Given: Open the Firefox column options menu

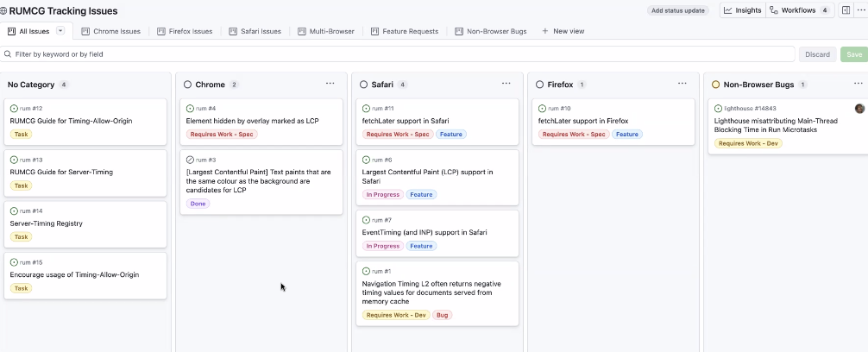Looking at the screenshot, I should pyautogui.click(x=682, y=84).
